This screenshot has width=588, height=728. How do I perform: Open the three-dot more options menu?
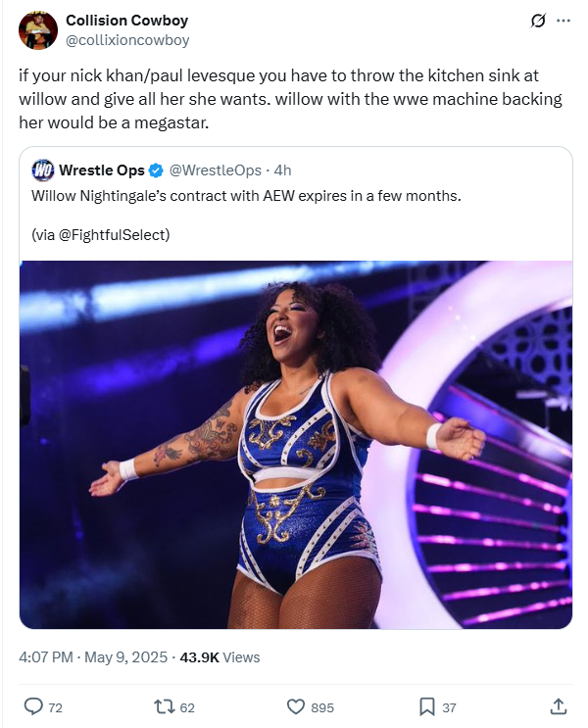(563, 21)
